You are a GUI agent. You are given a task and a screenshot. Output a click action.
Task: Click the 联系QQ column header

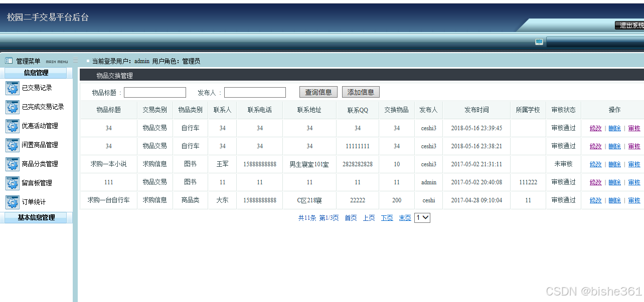tap(358, 110)
